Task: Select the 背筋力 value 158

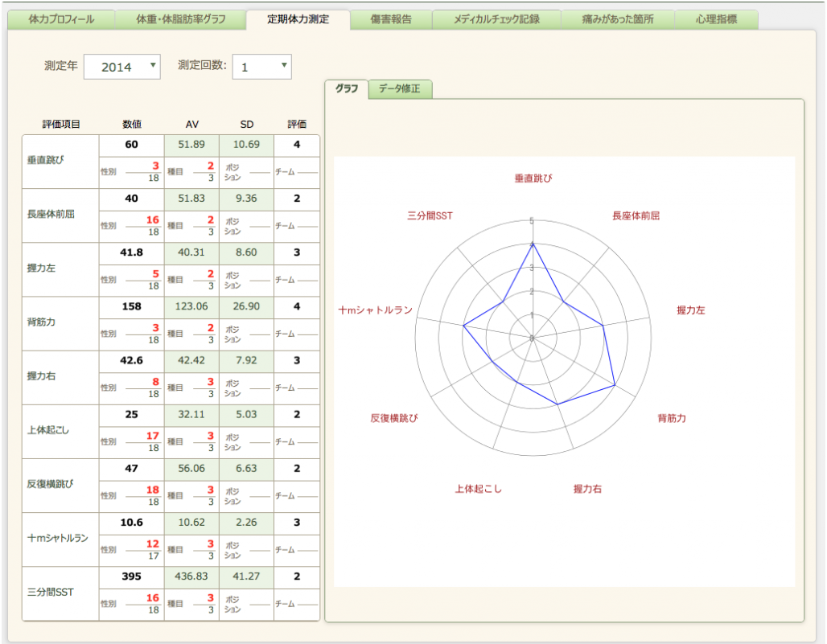Action: (132, 306)
